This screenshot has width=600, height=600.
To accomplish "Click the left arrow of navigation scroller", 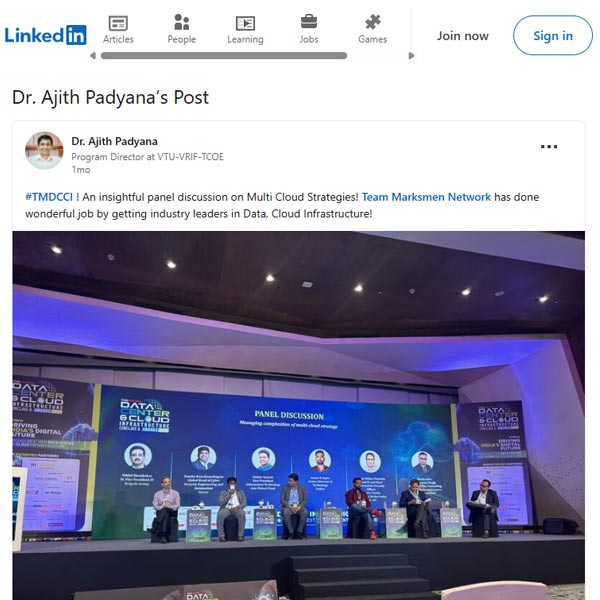I will pos(93,56).
